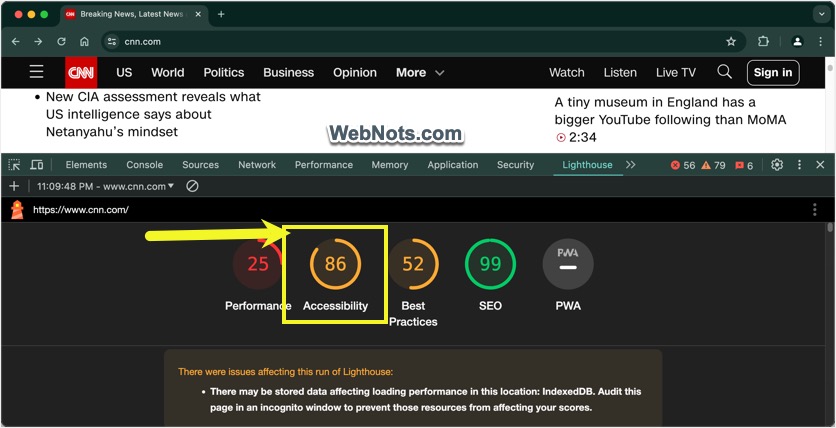Switch to the Memory tab
Screen dimensions: 836x428
pyautogui.click(x=390, y=165)
